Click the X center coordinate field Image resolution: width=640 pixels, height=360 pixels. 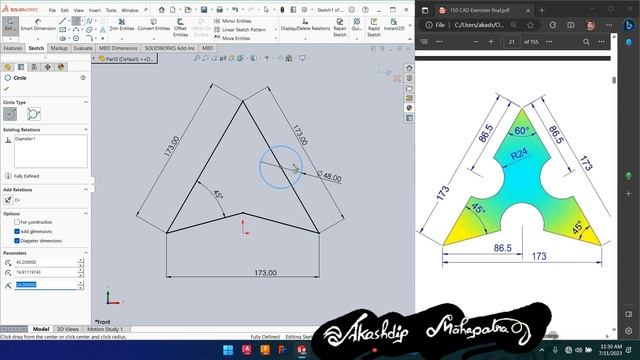(x=46, y=262)
